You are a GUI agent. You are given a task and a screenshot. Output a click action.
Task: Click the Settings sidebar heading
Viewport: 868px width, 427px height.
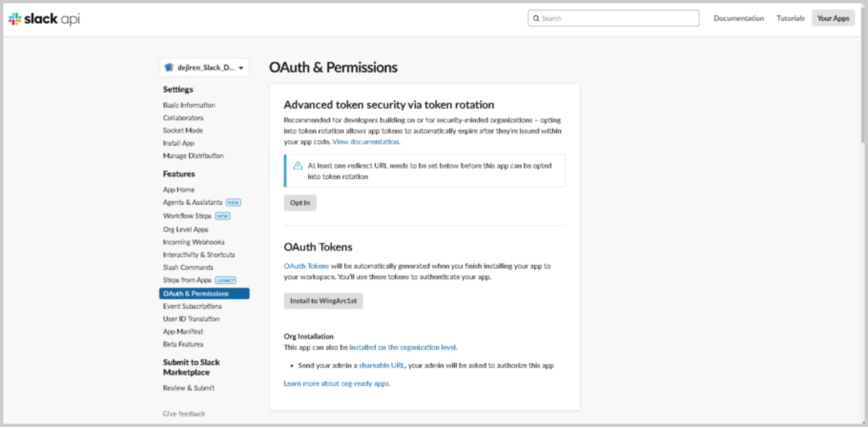click(178, 90)
